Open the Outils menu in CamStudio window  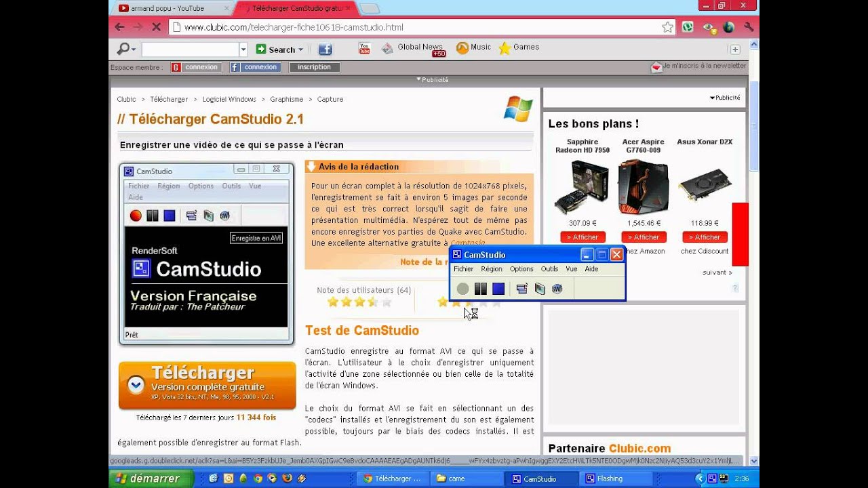[549, 269]
